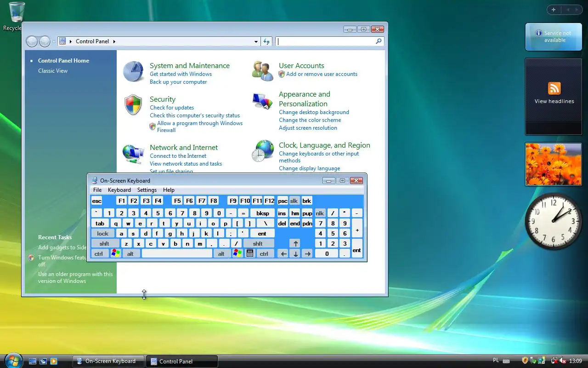Click the volume icon in system tray
The height and width of the screenshot is (368, 588).
[x=563, y=361]
